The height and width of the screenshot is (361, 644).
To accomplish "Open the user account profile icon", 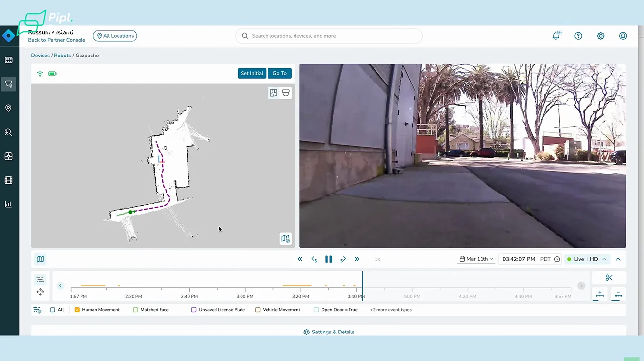I will pos(623,36).
